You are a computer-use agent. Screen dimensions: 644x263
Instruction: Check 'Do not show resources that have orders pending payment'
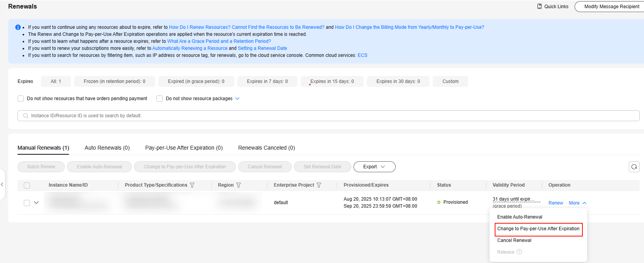pyautogui.click(x=21, y=99)
